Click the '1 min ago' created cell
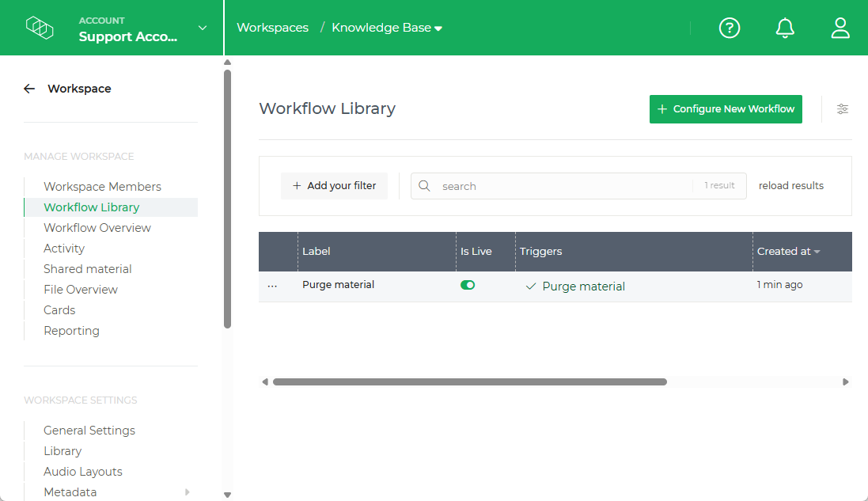The image size is (868, 501). click(x=779, y=285)
